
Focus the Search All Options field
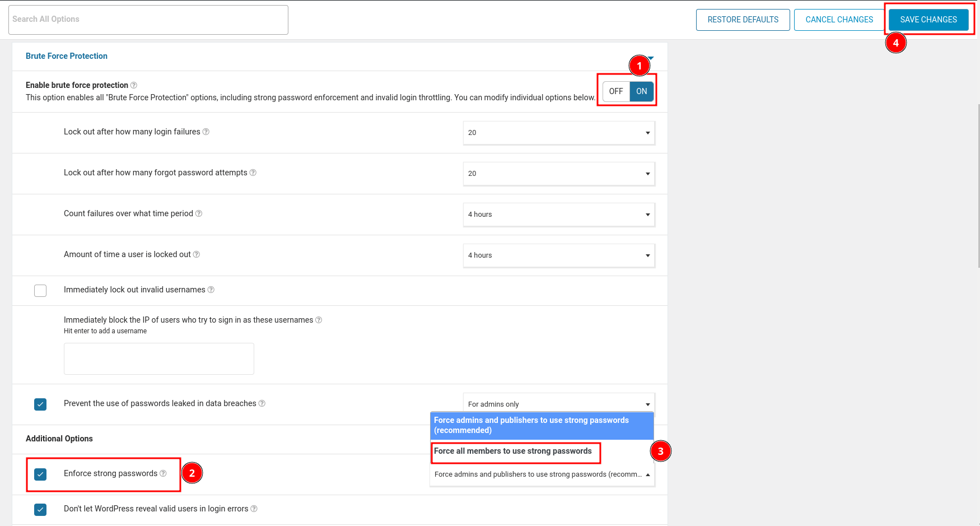pos(148,20)
